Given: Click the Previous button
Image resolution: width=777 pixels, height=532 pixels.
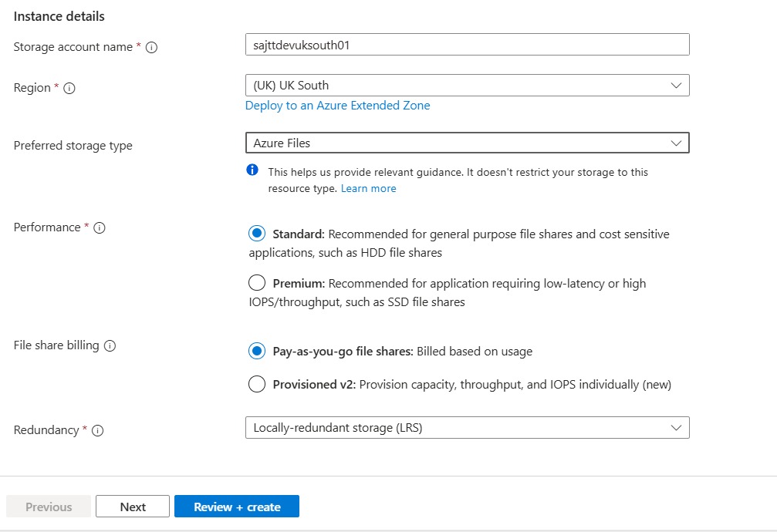Looking at the screenshot, I should pos(49,507).
